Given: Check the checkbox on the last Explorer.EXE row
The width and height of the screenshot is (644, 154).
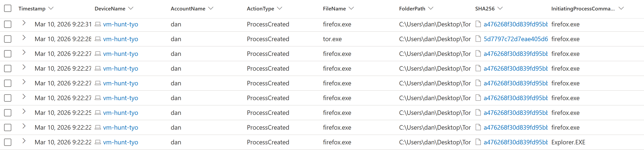Looking at the screenshot, I should [x=8, y=142].
